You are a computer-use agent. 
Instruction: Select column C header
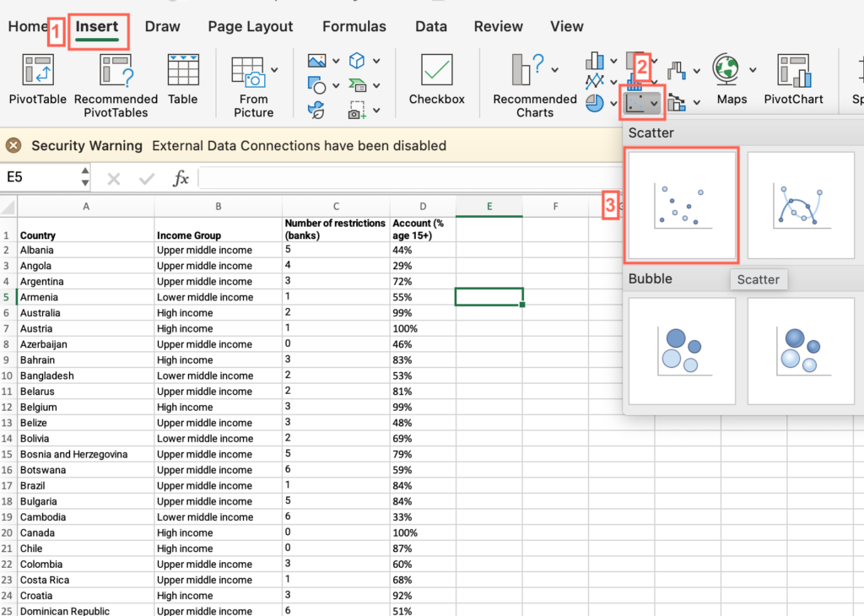tap(336, 207)
